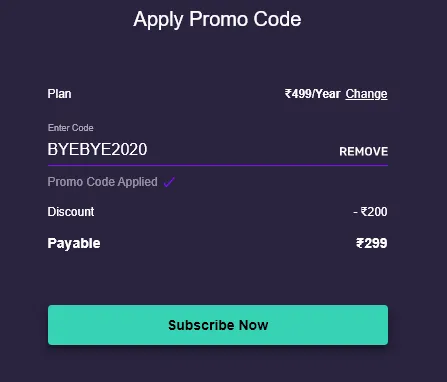This screenshot has height=382, width=447.
Task: Click the purple underline of the code field
Action: (218, 165)
